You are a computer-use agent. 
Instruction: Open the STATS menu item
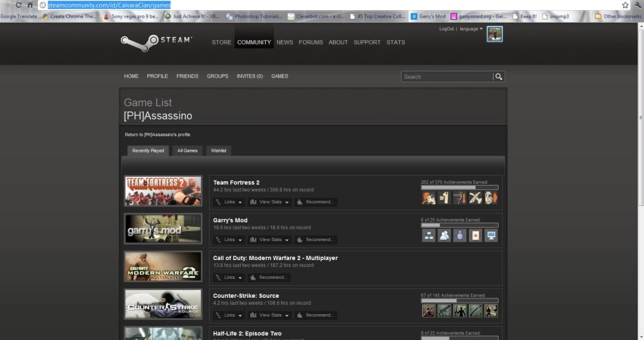tap(395, 42)
